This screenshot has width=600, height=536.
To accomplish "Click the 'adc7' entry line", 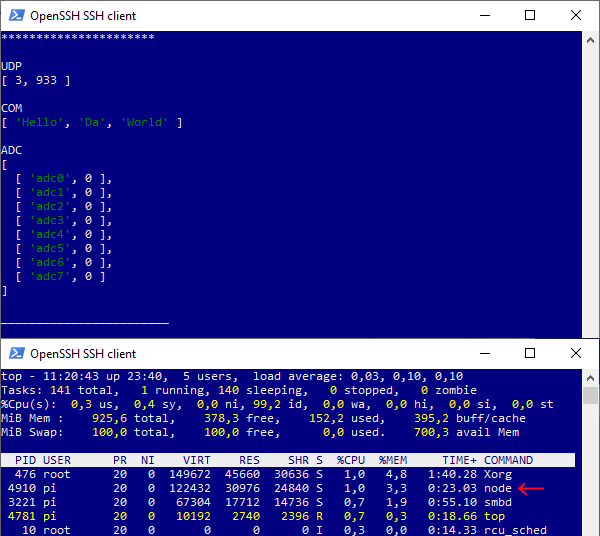I will click(x=60, y=277).
